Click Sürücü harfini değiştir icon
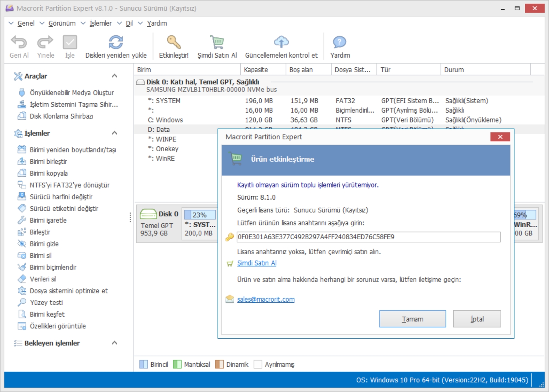Image resolution: width=549 pixels, height=392 pixels. click(22, 196)
